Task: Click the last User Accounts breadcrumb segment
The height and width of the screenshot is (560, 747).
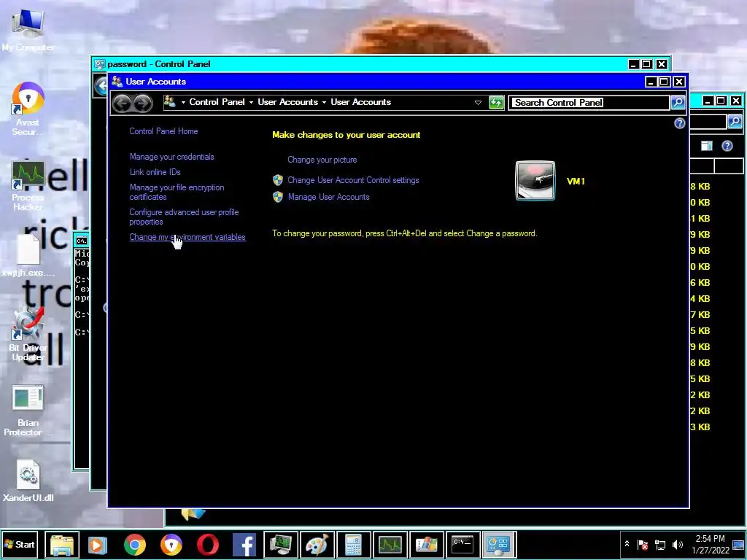Action: 360,102
